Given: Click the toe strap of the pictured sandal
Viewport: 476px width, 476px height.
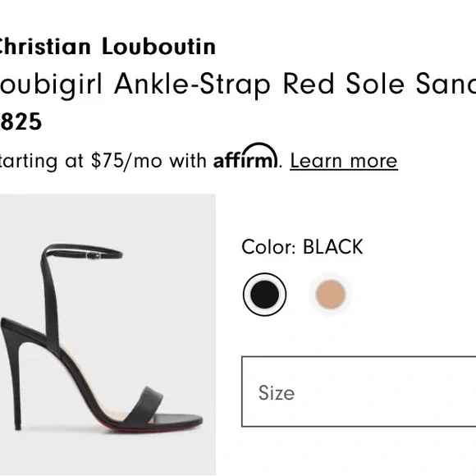Looking at the screenshot, I should [x=143, y=405].
